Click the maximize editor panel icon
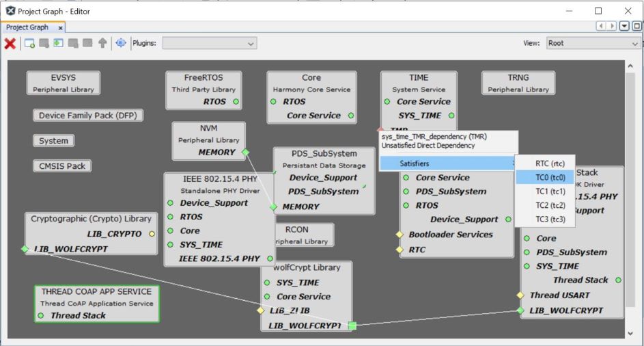This screenshot has width=644, height=346. pyautogui.click(x=636, y=26)
